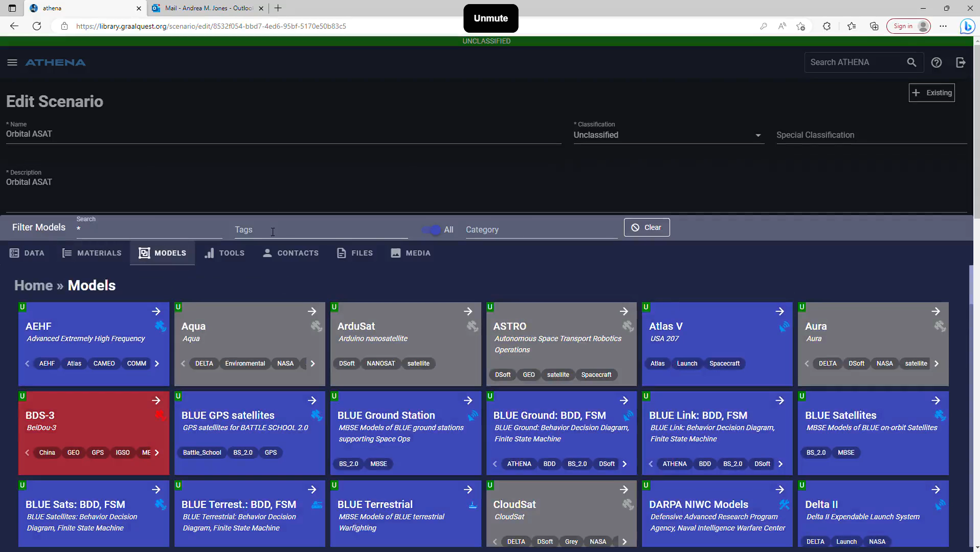The height and width of the screenshot is (552, 980).
Task: Click satellite icon on CloudSat card
Action: click(628, 504)
